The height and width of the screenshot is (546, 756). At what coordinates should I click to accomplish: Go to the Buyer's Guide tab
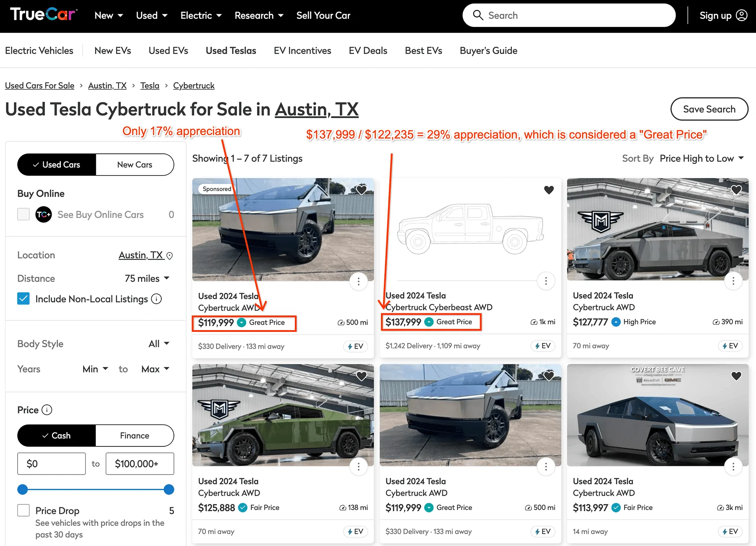(x=488, y=50)
